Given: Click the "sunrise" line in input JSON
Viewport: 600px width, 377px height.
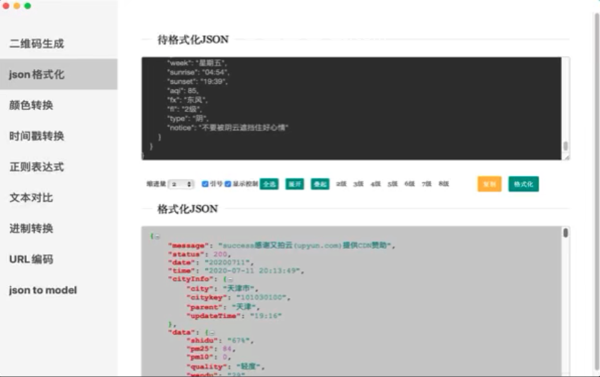Looking at the screenshot, I should 198,72.
